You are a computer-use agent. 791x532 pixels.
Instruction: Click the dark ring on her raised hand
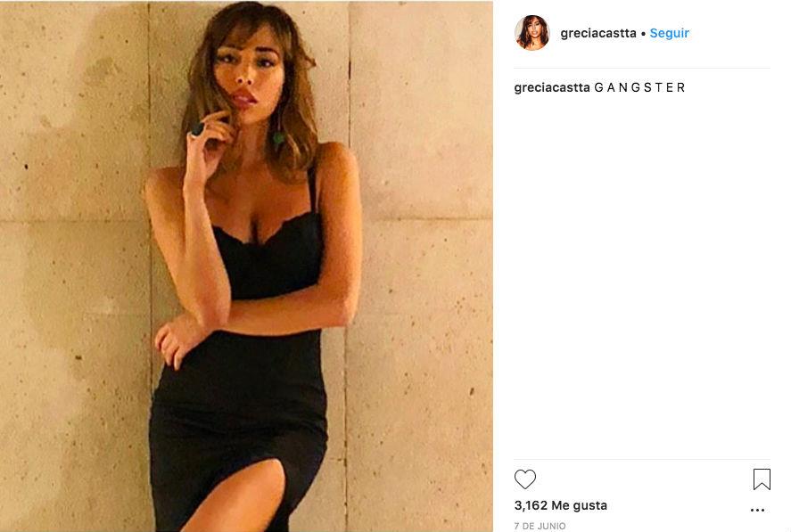coord(197,129)
